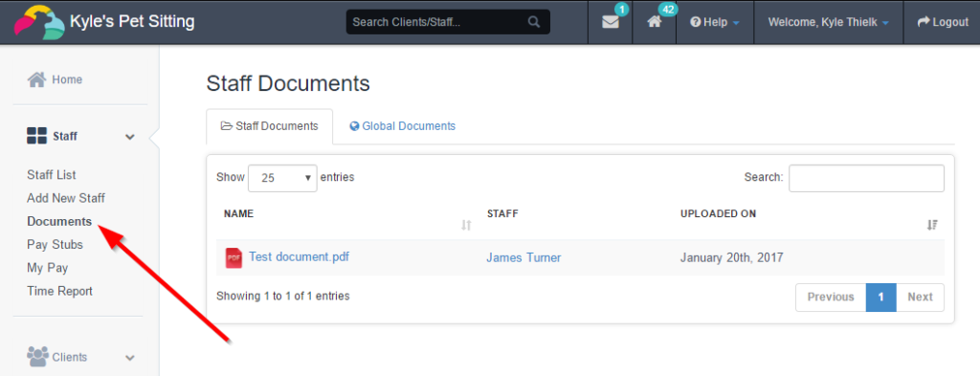Sort by Uploaded On column icon
This screenshot has width=980, height=376.
tap(932, 225)
